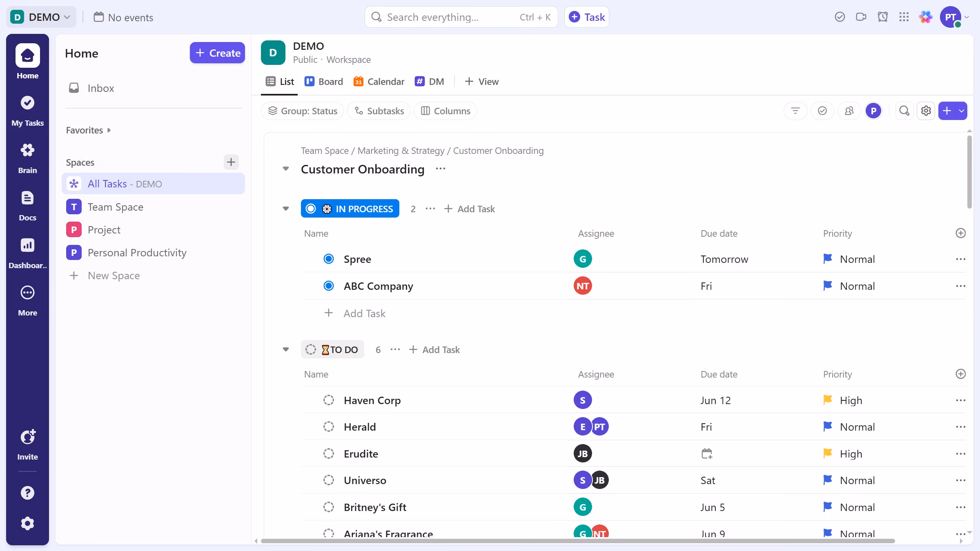Image resolution: width=980 pixels, height=551 pixels.
Task: Toggle status circle of Spree task
Action: coord(328,259)
